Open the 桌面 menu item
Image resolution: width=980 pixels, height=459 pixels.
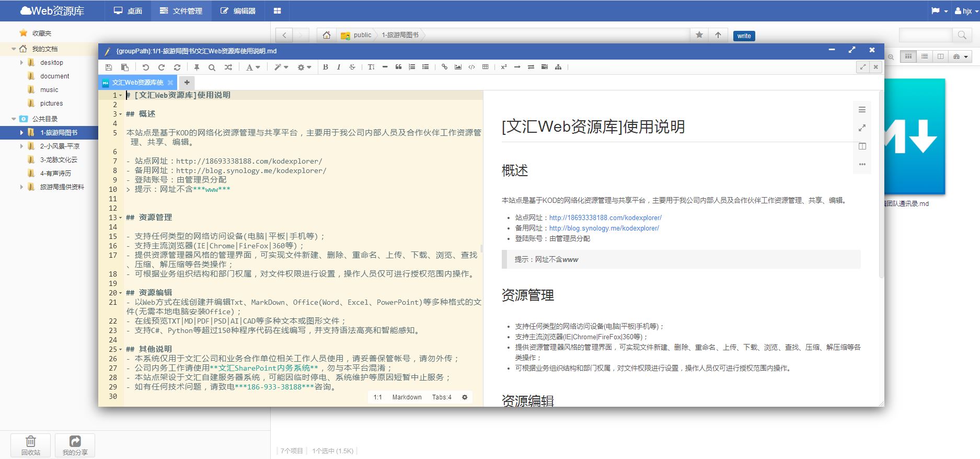pos(128,10)
